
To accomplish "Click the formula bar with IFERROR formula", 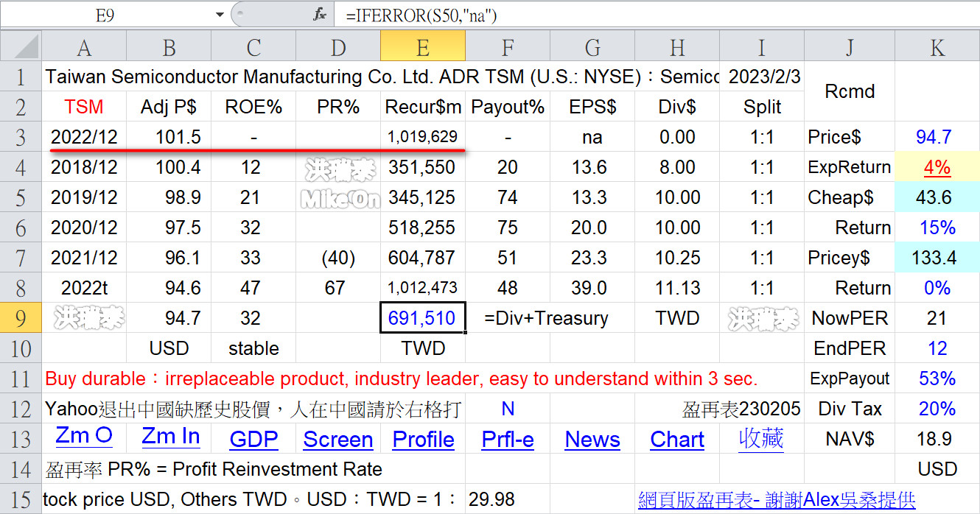I will click(656, 15).
